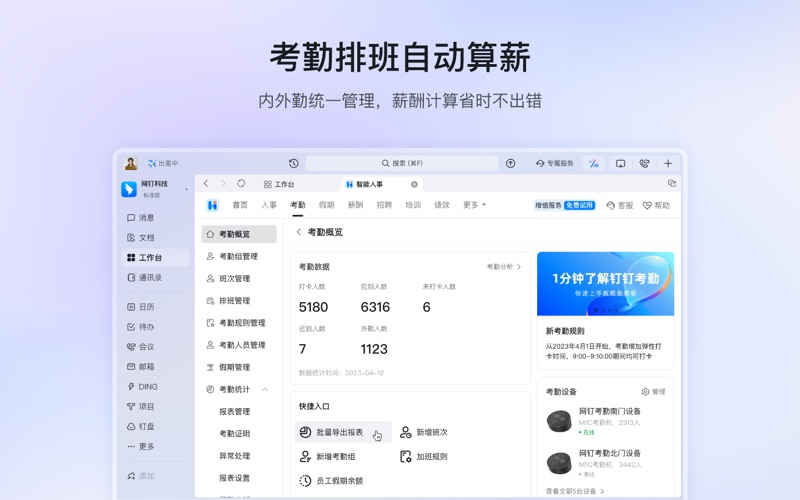800x500 pixels.
Task: Open 邮箱 in the left sidebar
Action: point(155,366)
